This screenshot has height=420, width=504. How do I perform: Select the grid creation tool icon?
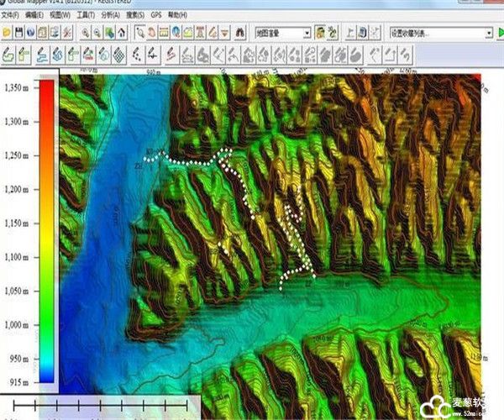tap(122, 55)
